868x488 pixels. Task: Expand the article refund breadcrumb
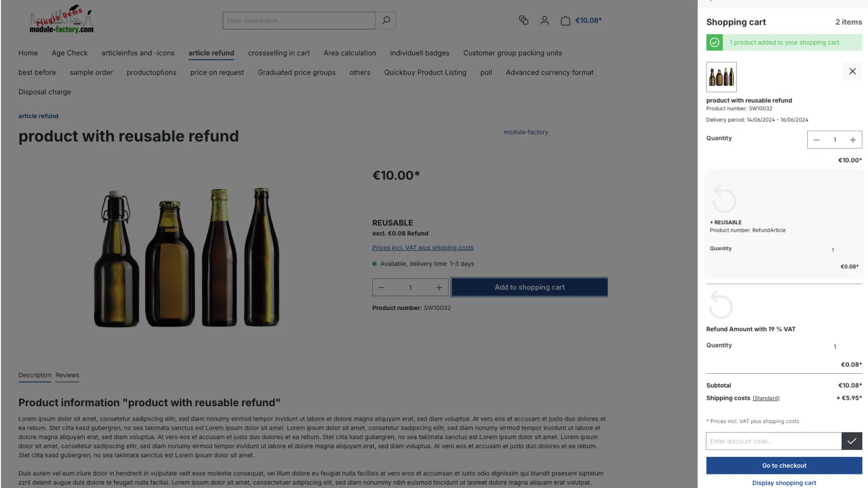click(x=38, y=116)
